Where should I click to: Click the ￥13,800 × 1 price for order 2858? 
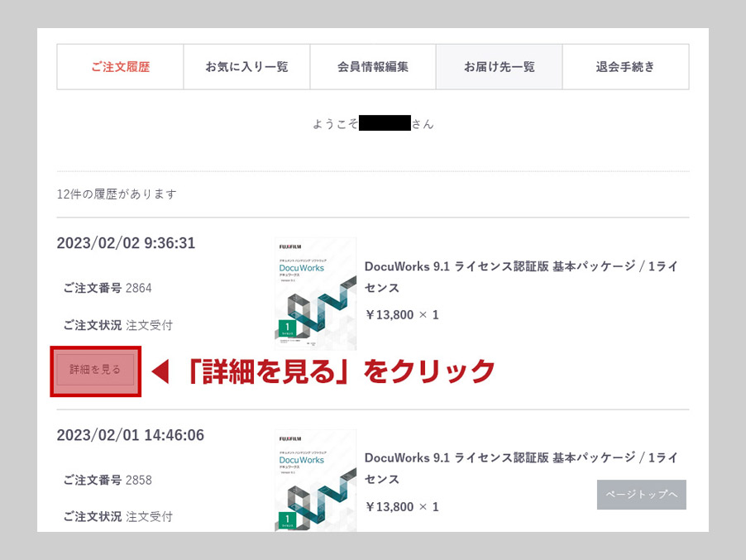pyautogui.click(x=402, y=507)
